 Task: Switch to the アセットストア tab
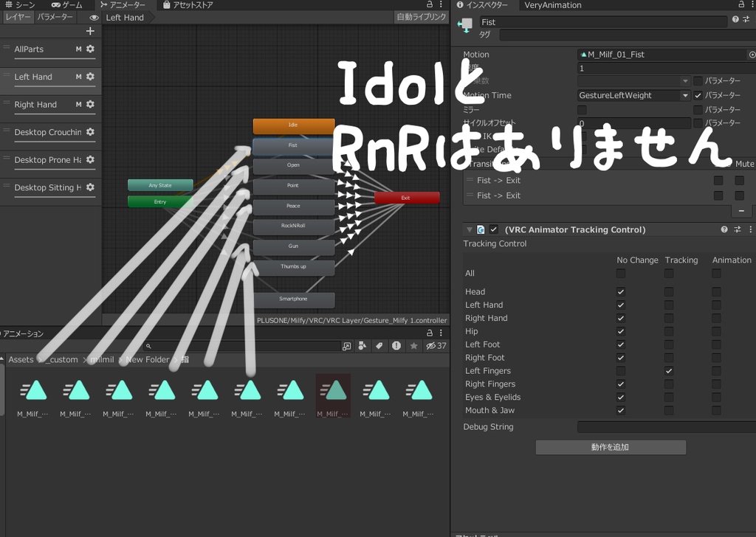(188, 5)
